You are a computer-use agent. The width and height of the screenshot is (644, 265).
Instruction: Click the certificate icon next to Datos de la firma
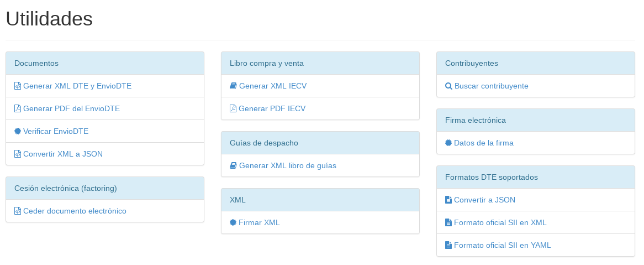(x=448, y=143)
